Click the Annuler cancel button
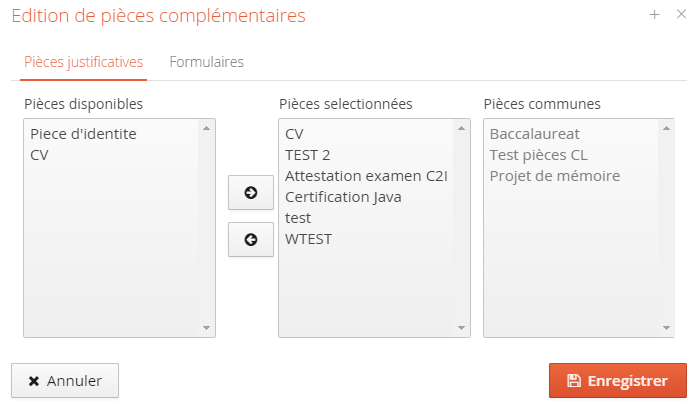 coord(65,381)
